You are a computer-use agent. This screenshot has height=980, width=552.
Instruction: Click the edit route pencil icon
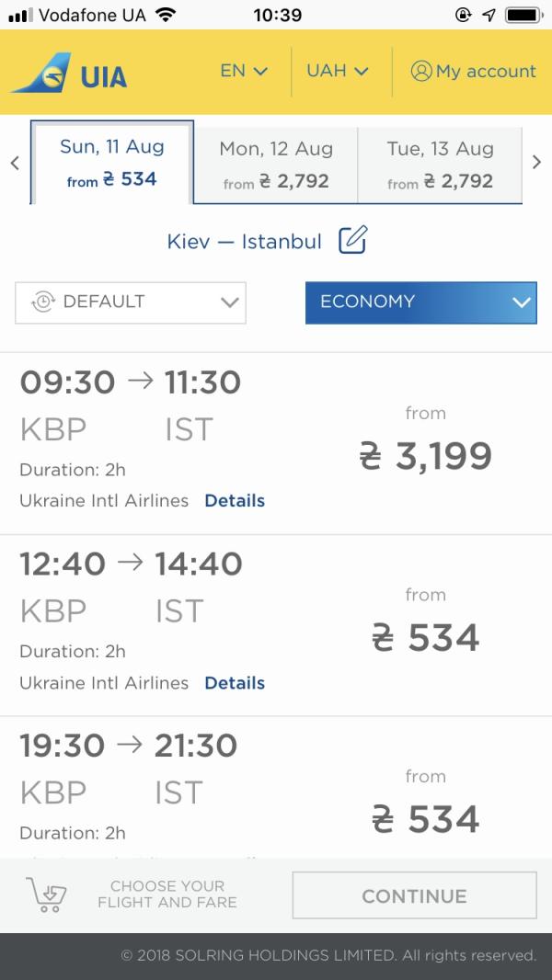click(x=352, y=241)
